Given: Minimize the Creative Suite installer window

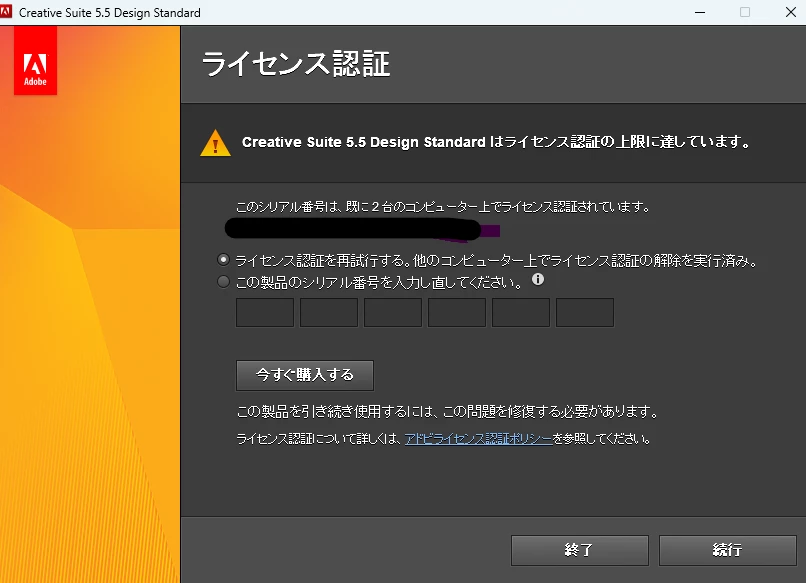Looking at the screenshot, I should tap(700, 12).
